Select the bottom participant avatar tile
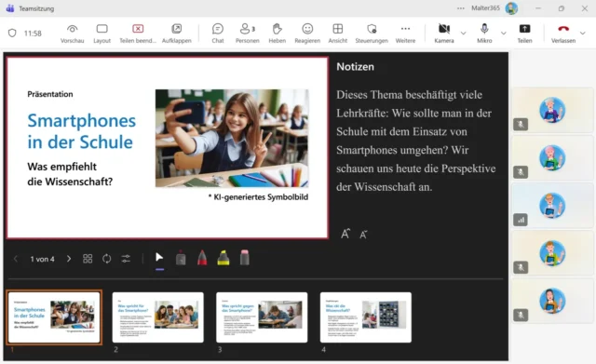Screen dimensions: 596x364 click(552, 301)
